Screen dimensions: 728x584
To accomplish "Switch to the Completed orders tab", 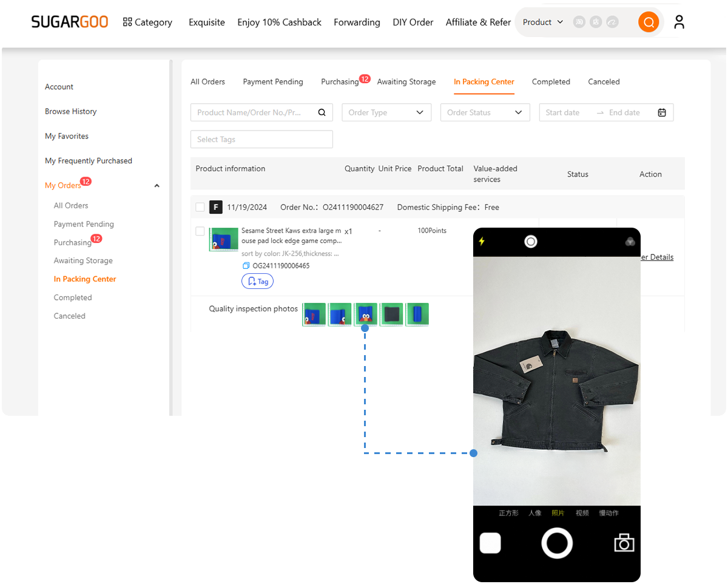I will pos(551,82).
